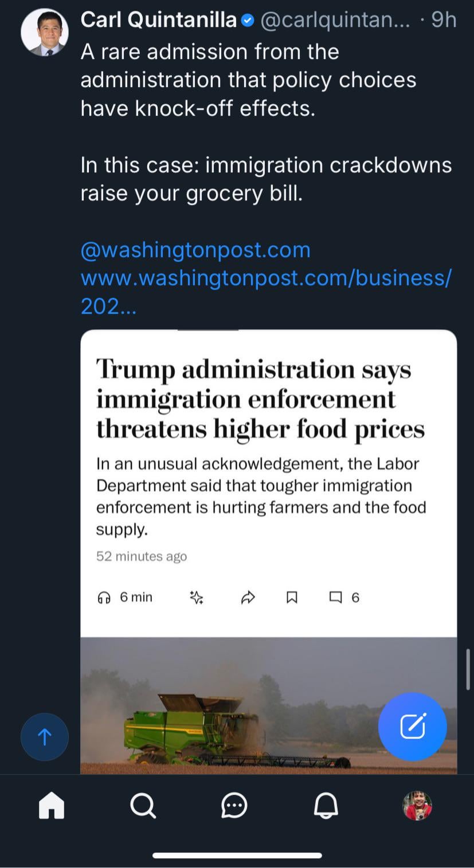Tap the feed scrollbar handle
This screenshot has width=474, height=868.
tap(469, 669)
